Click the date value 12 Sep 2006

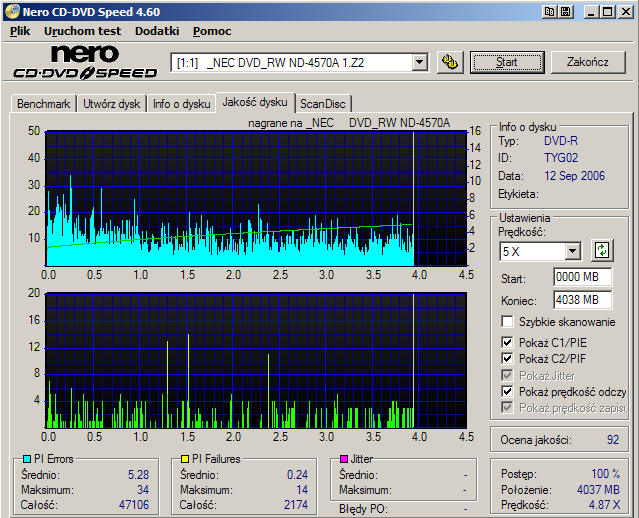(575, 176)
